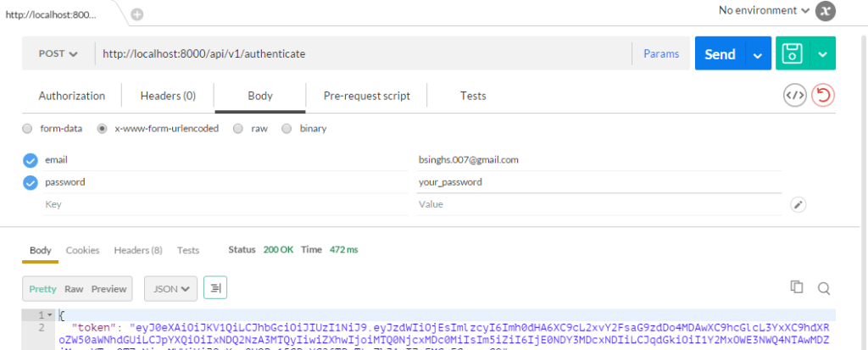Choose the binary body radio option
The image size is (868, 350).
(x=287, y=129)
